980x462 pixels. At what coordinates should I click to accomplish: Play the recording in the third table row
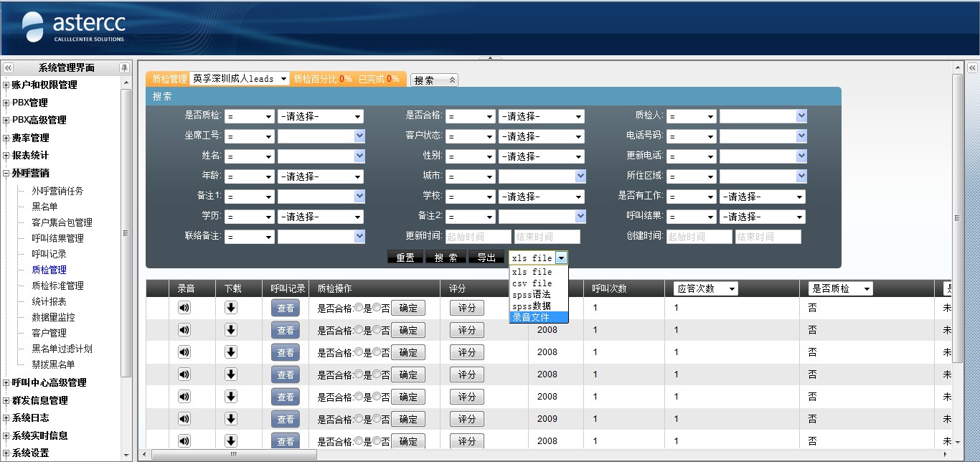[x=184, y=352]
